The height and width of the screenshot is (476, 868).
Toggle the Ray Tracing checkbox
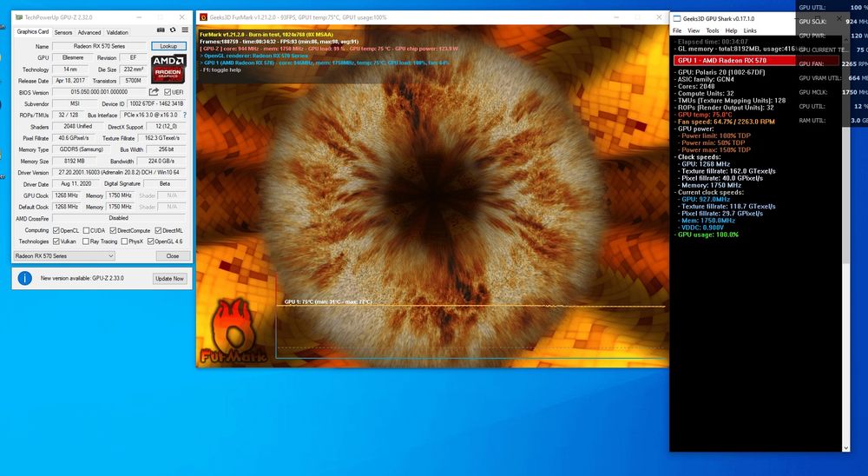[86, 241]
